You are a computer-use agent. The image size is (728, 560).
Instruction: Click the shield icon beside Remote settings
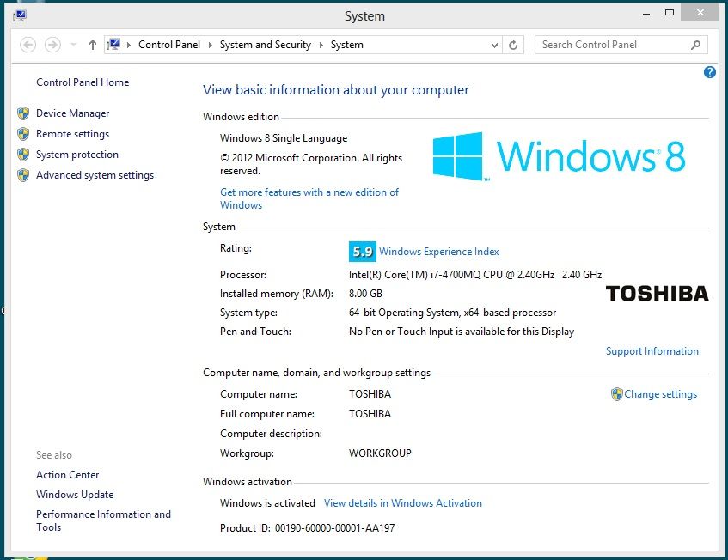coord(23,134)
